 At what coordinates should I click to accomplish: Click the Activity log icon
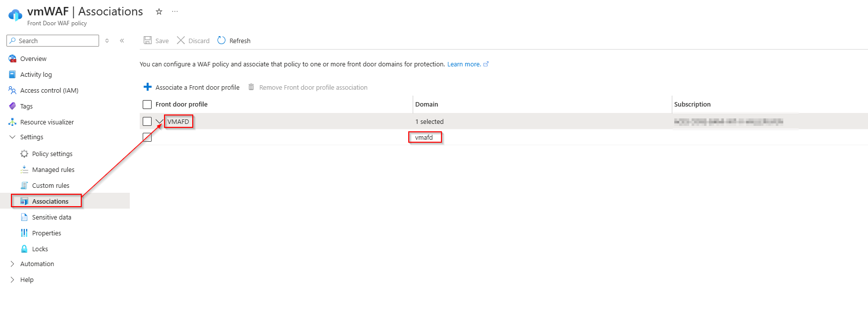point(12,74)
